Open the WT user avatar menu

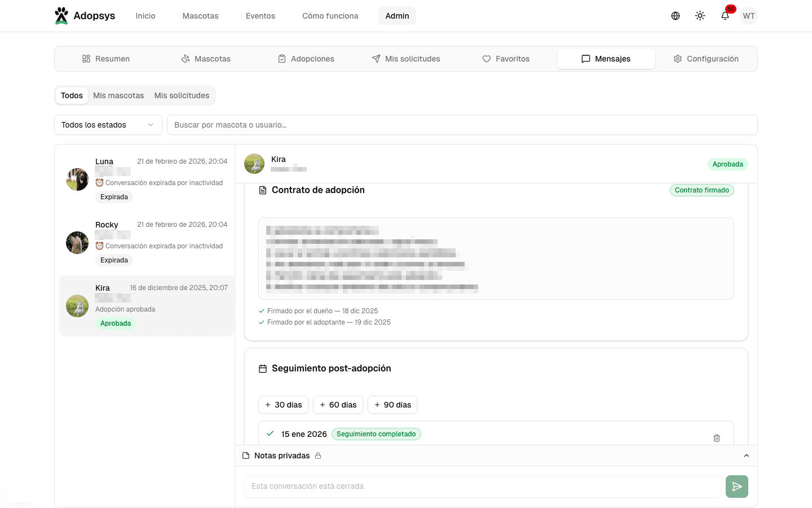[x=748, y=16]
